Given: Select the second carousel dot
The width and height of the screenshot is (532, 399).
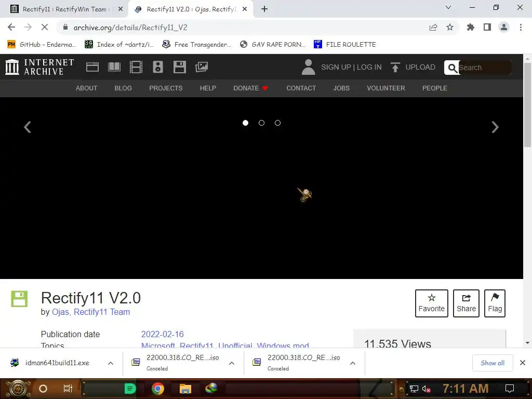Looking at the screenshot, I should tap(262, 123).
